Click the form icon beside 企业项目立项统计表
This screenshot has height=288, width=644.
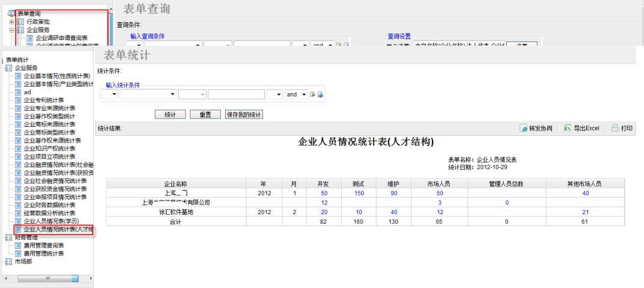18,157
